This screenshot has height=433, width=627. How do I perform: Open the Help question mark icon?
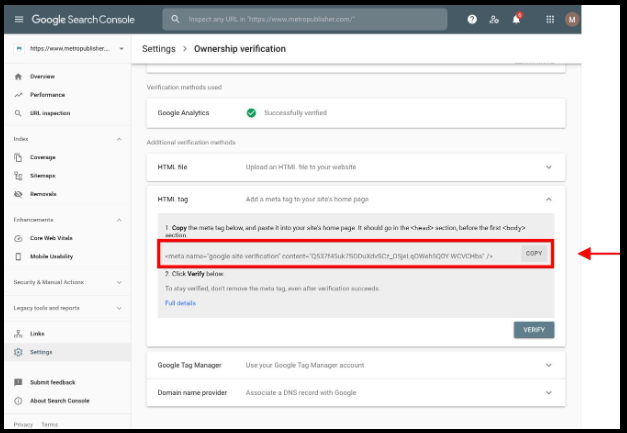pyautogui.click(x=472, y=19)
